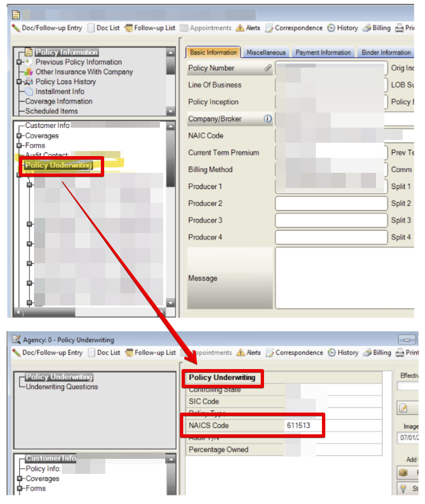The width and height of the screenshot is (425, 504).
Task: Click NAICS Code value 611513
Action: [x=299, y=425]
